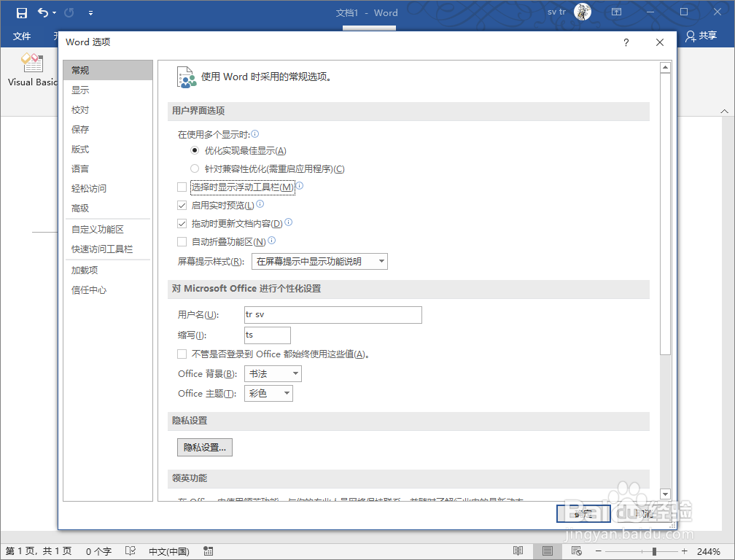Click info icon beside 拖动时更新文档内容

tap(289, 222)
